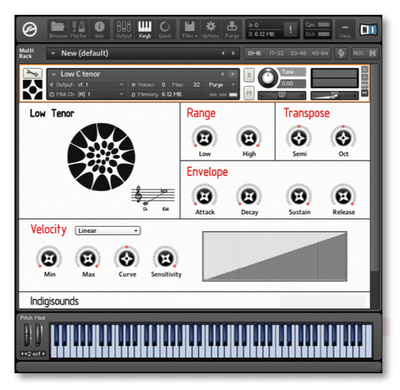Screen dimensions: 400x390
Task: Click the Range Low knob
Action: [x=205, y=138]
